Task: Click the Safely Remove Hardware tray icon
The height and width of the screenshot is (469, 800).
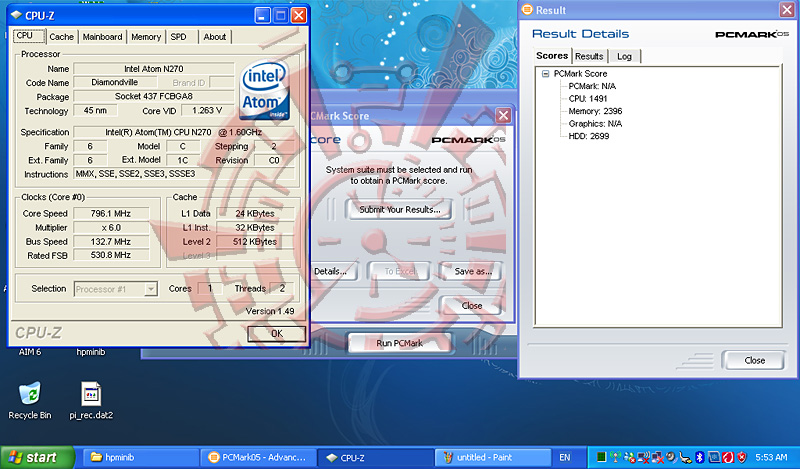Action: 686,457
